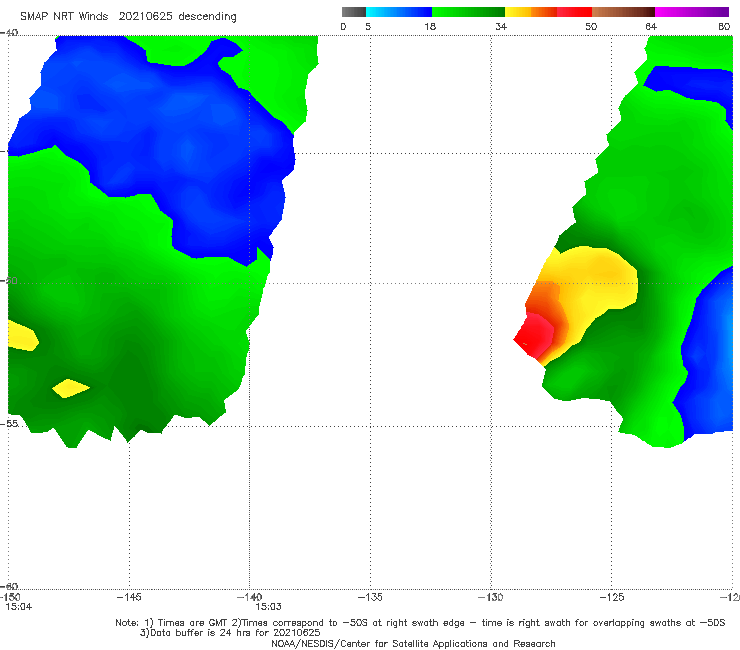The width and height of the screenshot is (740, 650).
Task: Click the swath time label '15:04'
Action: click(19, 607)
